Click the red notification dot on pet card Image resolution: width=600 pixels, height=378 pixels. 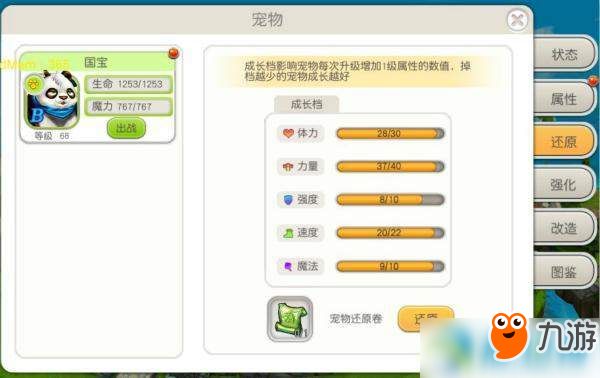coord(174,53)
